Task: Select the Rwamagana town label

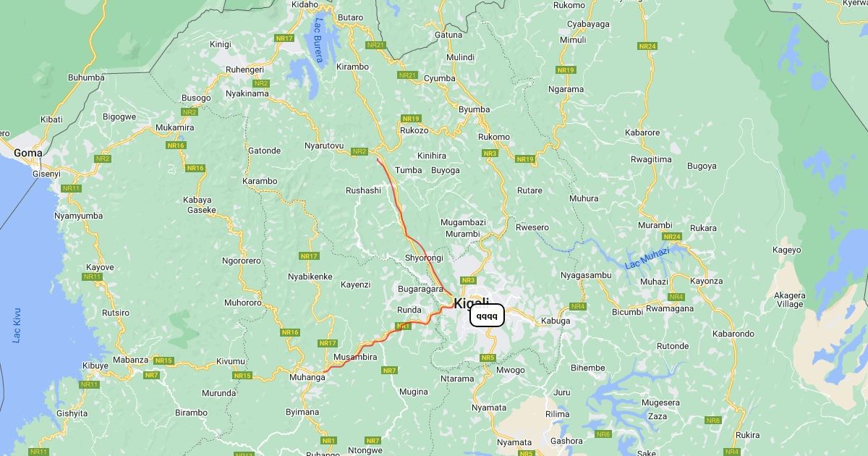Action: click(670, 308)
